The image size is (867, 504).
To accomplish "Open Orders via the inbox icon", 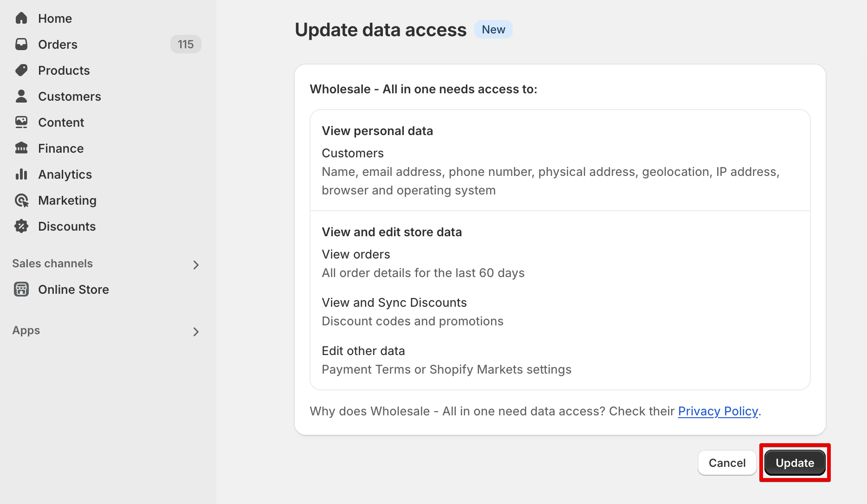I will point(21,44).
